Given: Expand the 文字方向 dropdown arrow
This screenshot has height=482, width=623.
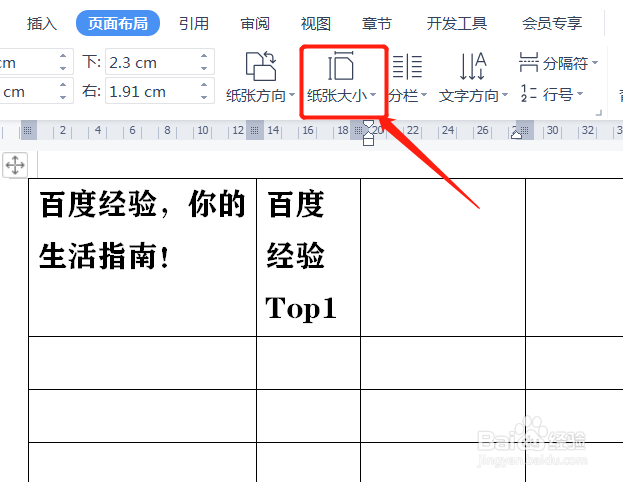Looking at the screenshot, I should point(505,95).
